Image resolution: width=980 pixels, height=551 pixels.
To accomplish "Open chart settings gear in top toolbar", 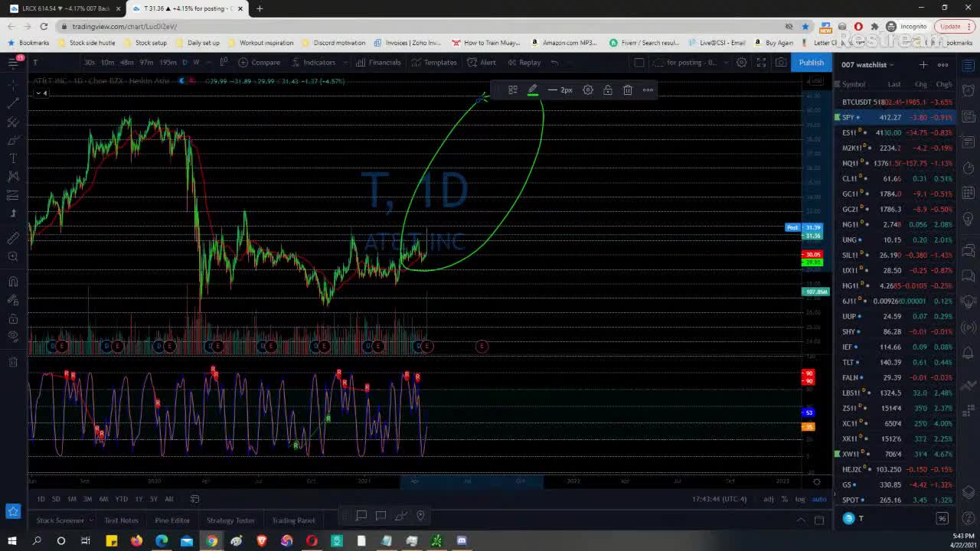I will [741, 63].
